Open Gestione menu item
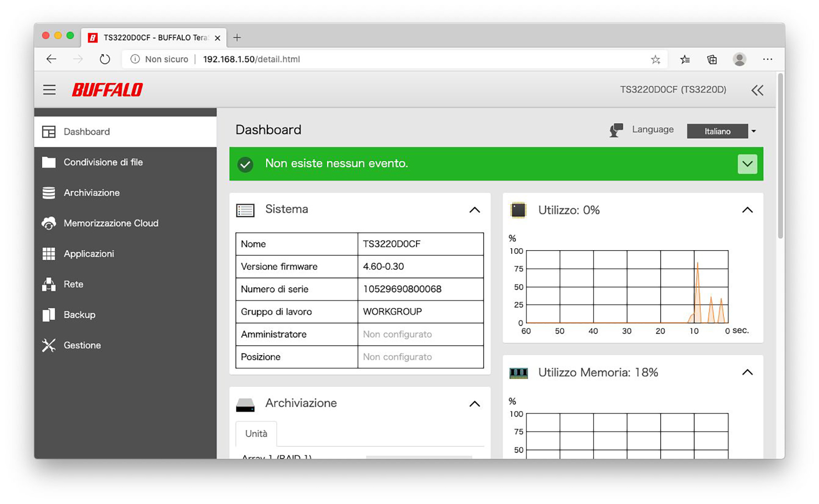Image resolution: width=819 pixels, height=504 pixels. pyautogui.click(x=125, y=345)
